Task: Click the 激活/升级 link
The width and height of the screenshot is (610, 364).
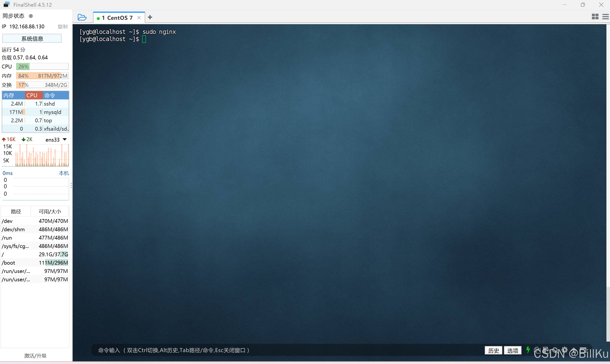Action: coord(35,356)
